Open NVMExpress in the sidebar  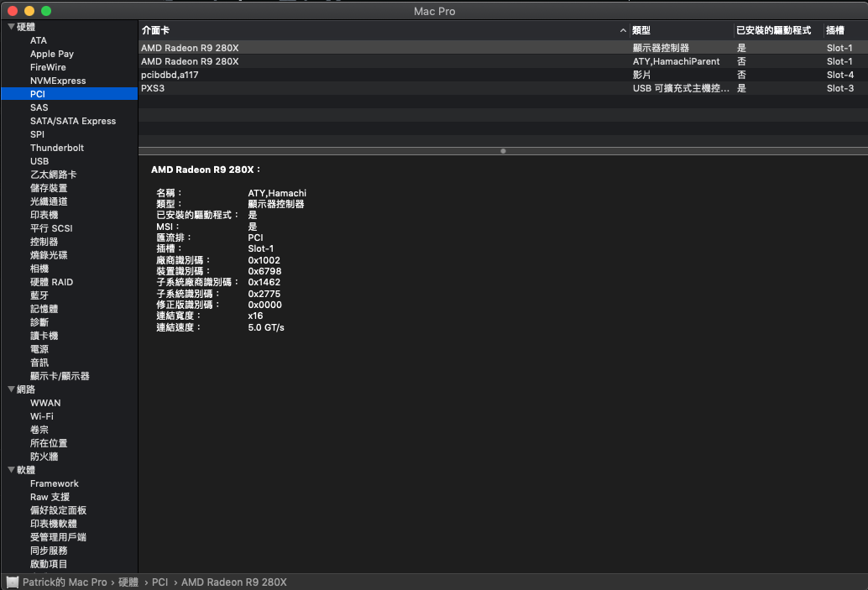point(58,81)
